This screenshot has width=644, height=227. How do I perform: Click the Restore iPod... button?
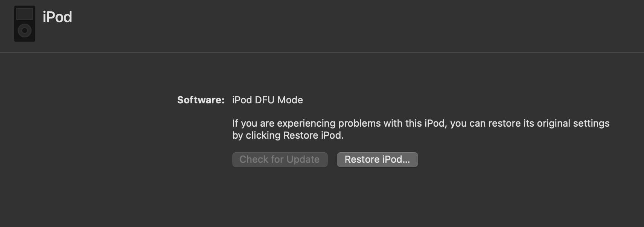(x=377, y=159)
